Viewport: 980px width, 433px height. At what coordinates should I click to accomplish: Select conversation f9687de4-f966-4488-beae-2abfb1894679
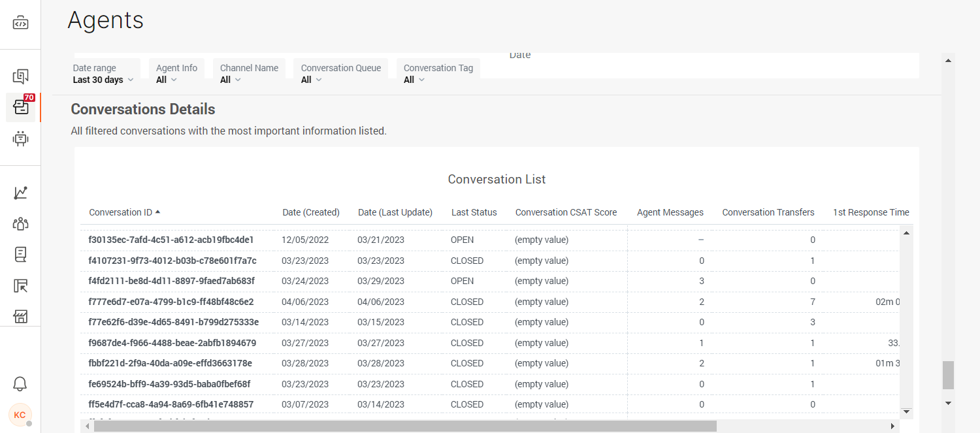click(172, 343)
